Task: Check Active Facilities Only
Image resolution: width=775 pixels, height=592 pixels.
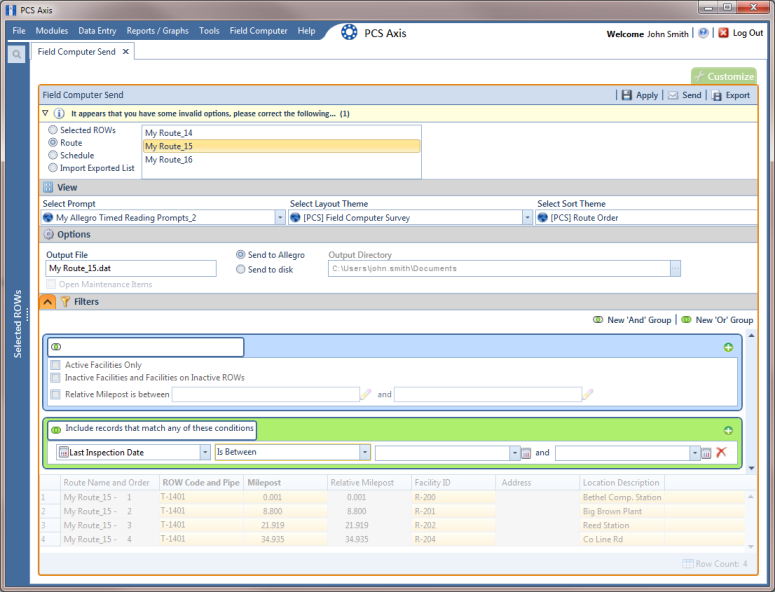Action: (55, 365)
